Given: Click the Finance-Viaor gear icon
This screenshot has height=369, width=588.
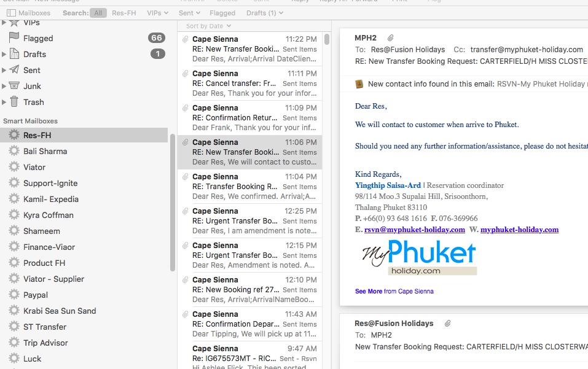Looking at the screenshot, I should 14,247.
